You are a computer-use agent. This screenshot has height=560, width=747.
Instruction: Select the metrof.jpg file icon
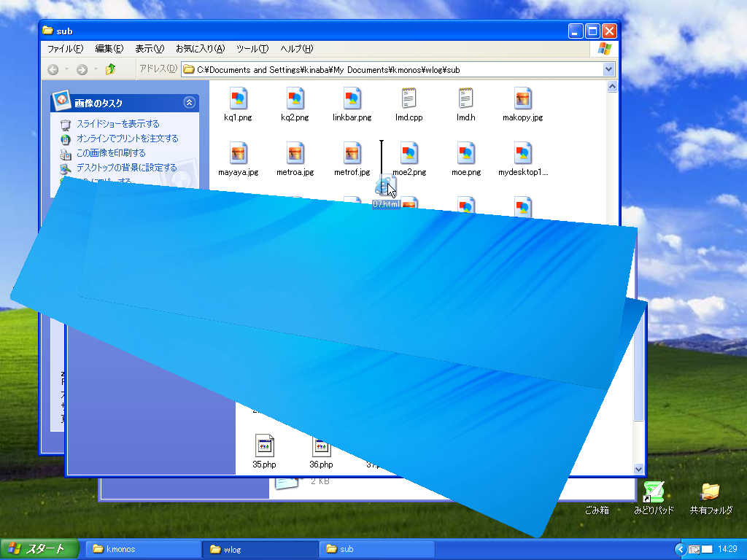(x=352, y=153)
